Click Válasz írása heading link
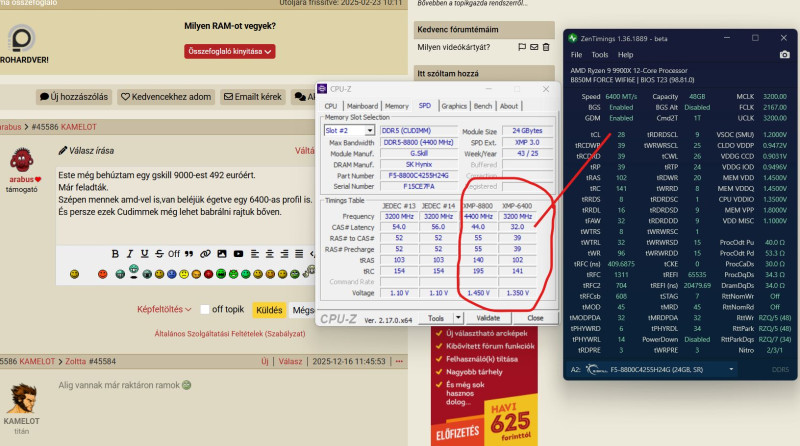The width and height of the screenshot is (800, 446). (x=86, y=151)
